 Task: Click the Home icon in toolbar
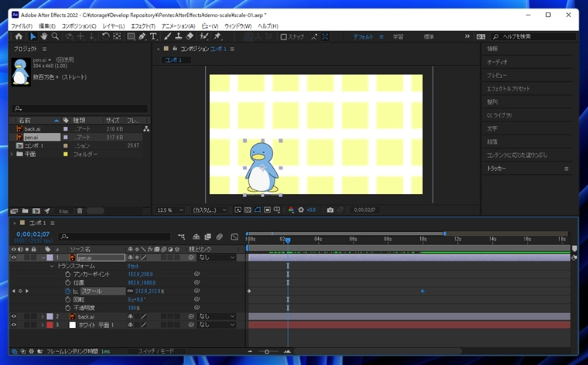19,36
